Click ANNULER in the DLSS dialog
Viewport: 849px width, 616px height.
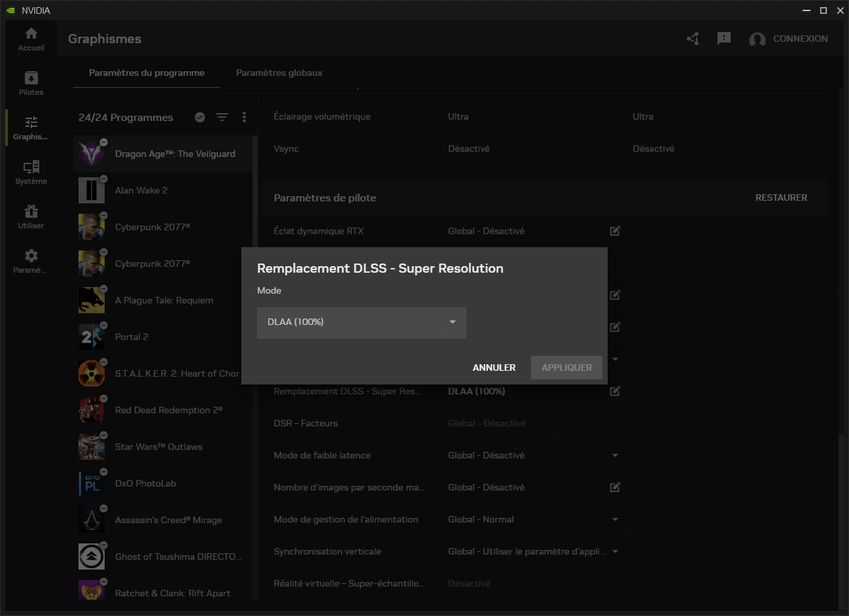point(494,368)
